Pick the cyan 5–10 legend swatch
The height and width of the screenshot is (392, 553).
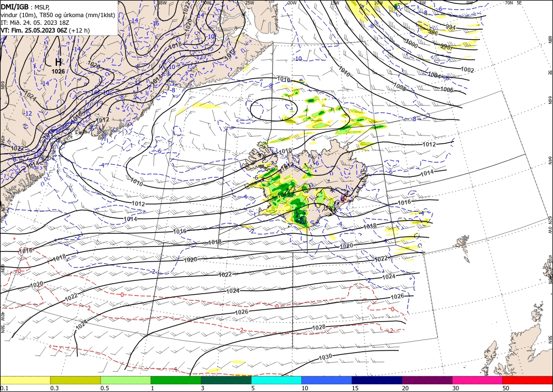point(276,380)
